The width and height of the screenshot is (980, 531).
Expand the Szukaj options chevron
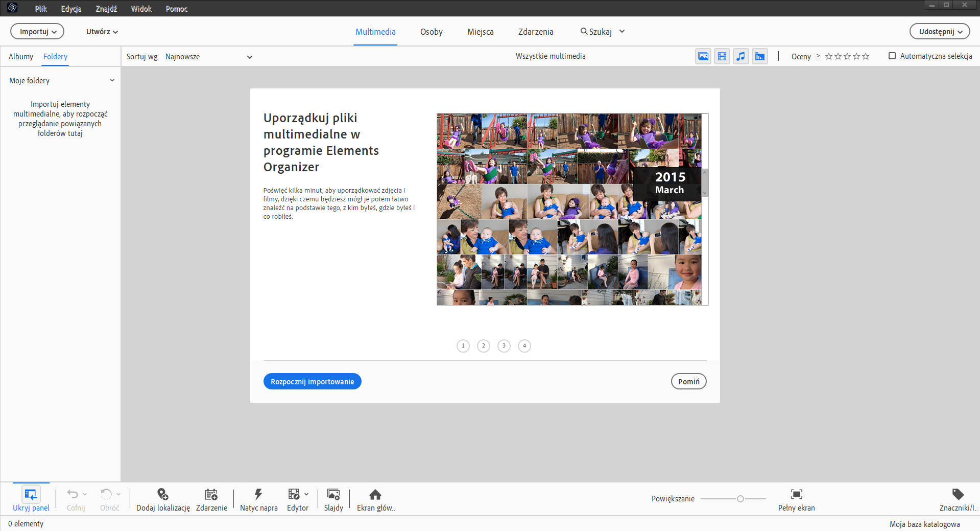pos(622,31)
